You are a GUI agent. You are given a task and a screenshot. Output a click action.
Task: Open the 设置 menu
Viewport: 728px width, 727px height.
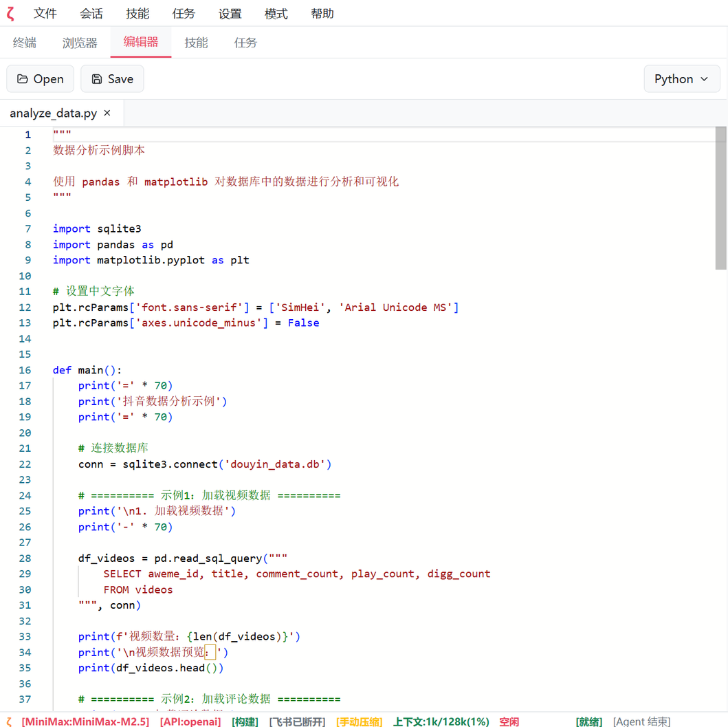230,14
